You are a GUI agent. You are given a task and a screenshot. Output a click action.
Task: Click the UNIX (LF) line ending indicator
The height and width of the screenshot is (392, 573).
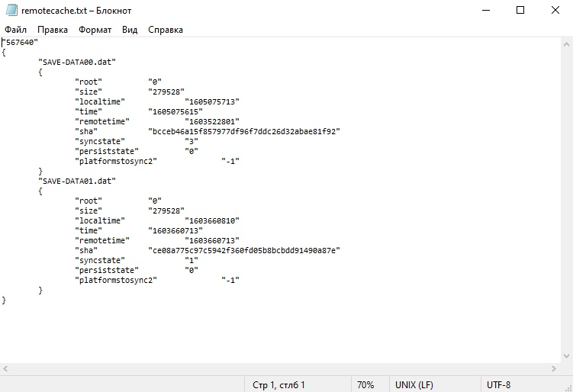[414, 385]
